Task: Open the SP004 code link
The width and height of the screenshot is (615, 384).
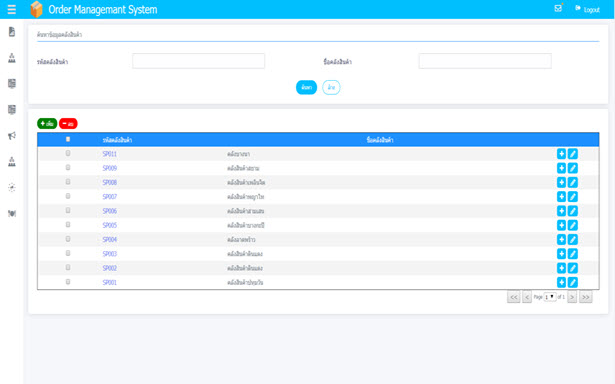Action: 109,239
